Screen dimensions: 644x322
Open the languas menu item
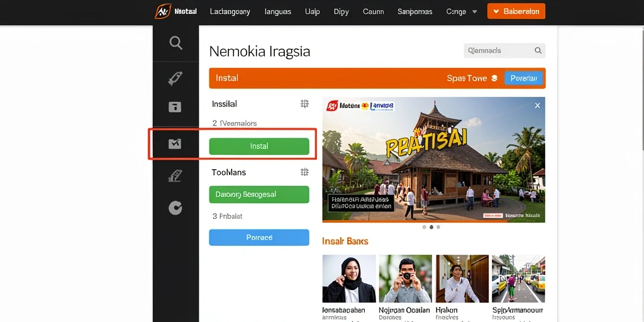(277, 11)
